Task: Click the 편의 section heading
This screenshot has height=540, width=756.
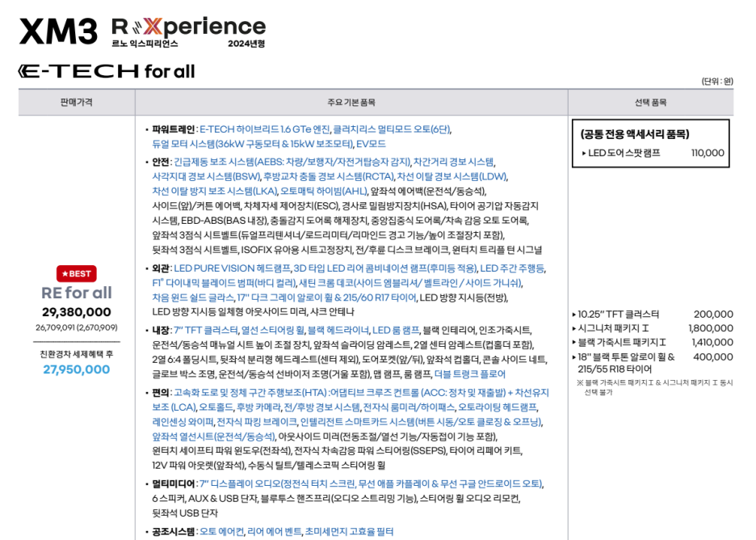Action: click(x=161, y=393)
